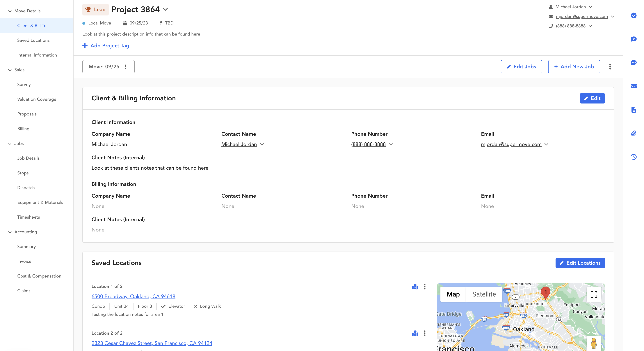Expand client Phone Number chevron
The image size is (644, 351).
(391, 144)
